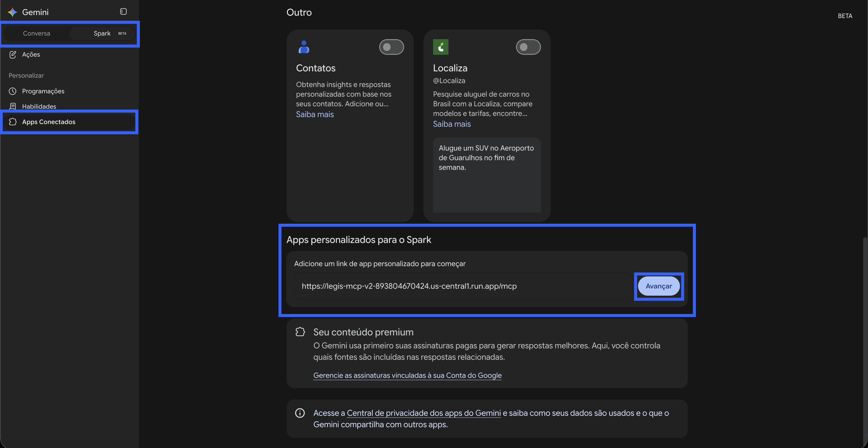Select the Alugue um SUV suggestion card
This screenshot has width=868, height=448.
[x=487, y=175]
